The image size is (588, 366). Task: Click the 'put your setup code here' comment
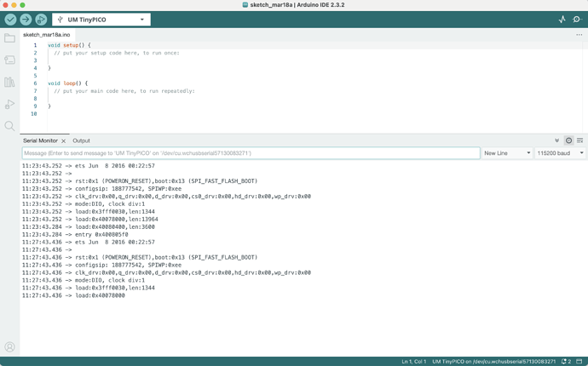tap(117, 53)
